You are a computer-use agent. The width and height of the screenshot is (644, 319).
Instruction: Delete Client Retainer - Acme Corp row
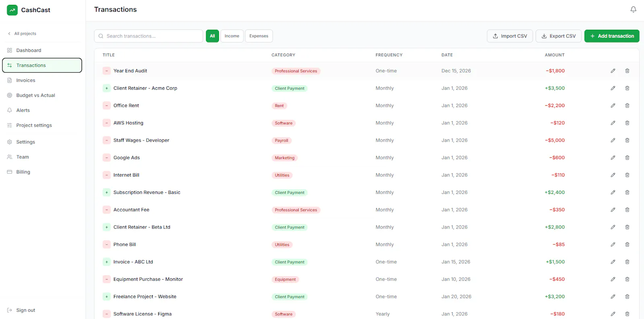627,88
